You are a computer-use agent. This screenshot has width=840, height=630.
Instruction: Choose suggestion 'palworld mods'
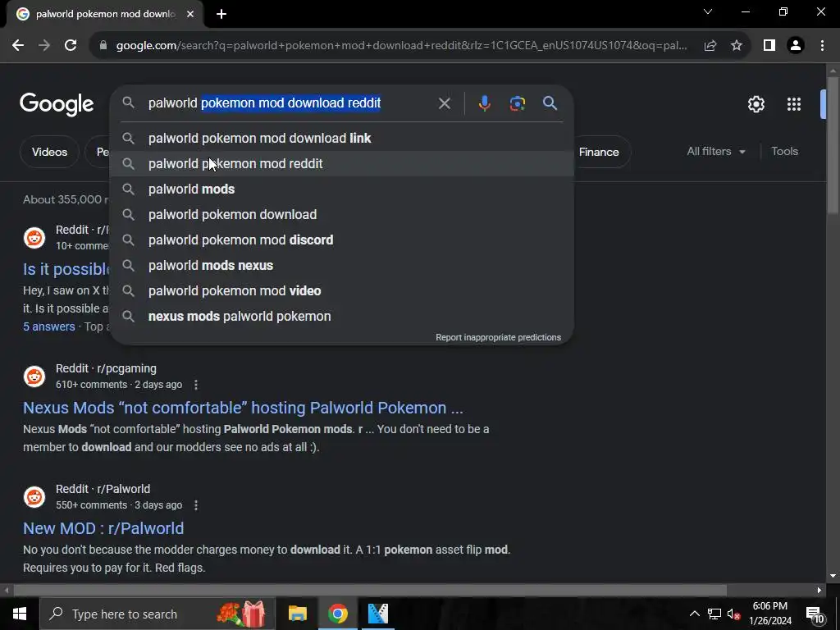pos(342,189)
